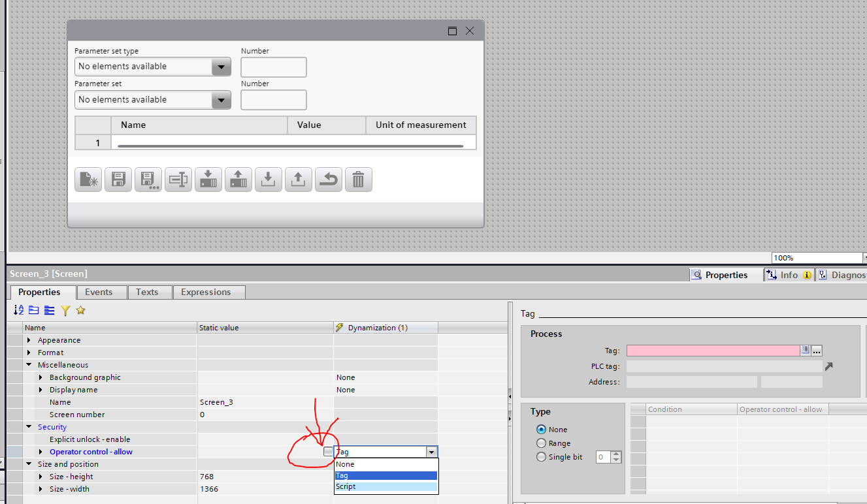Click the lightning bolt Dynamization header icon
This screenshot has height=504, width=867.
[x=339, y=327]
